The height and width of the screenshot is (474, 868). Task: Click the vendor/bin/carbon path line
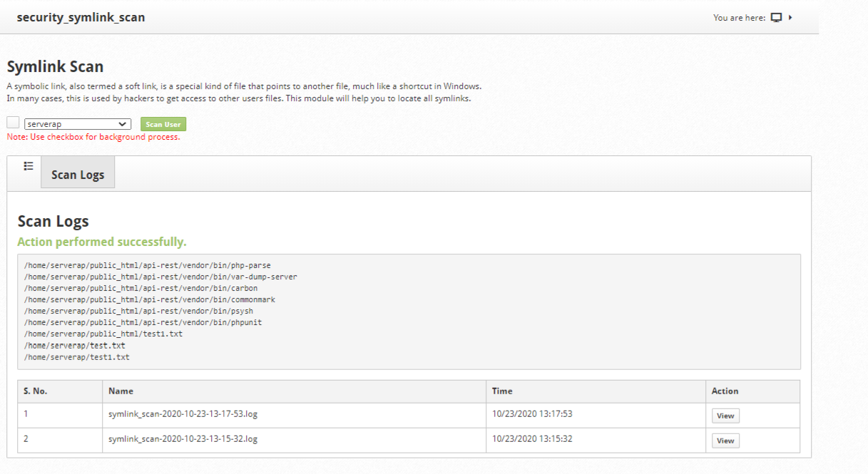(141, 288)
